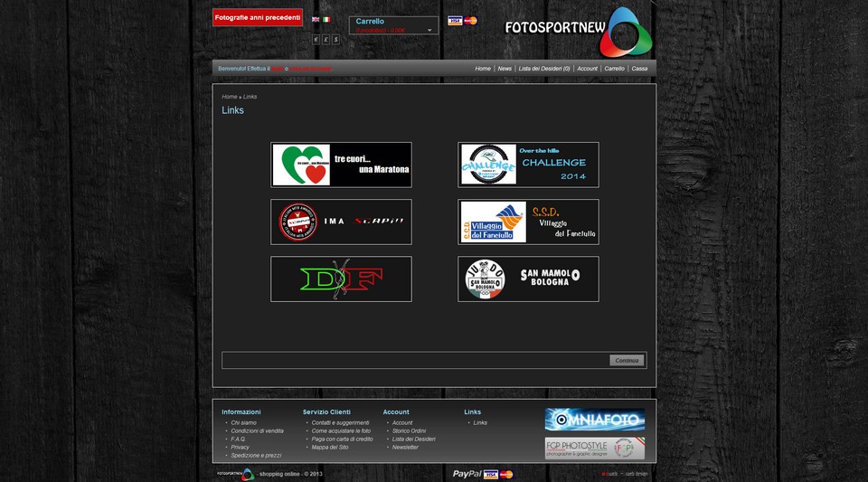
Task: Click the MasterCard icon in header
Action: point(470,21)
